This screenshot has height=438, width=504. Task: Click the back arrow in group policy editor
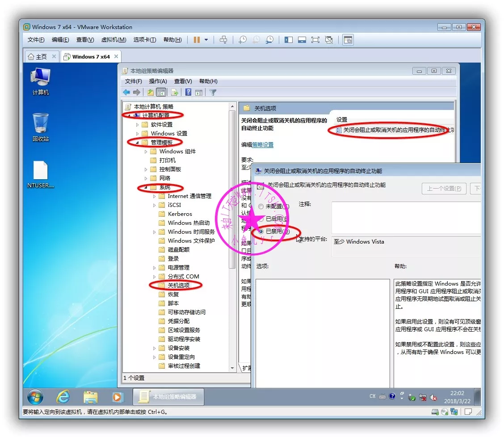126,93
